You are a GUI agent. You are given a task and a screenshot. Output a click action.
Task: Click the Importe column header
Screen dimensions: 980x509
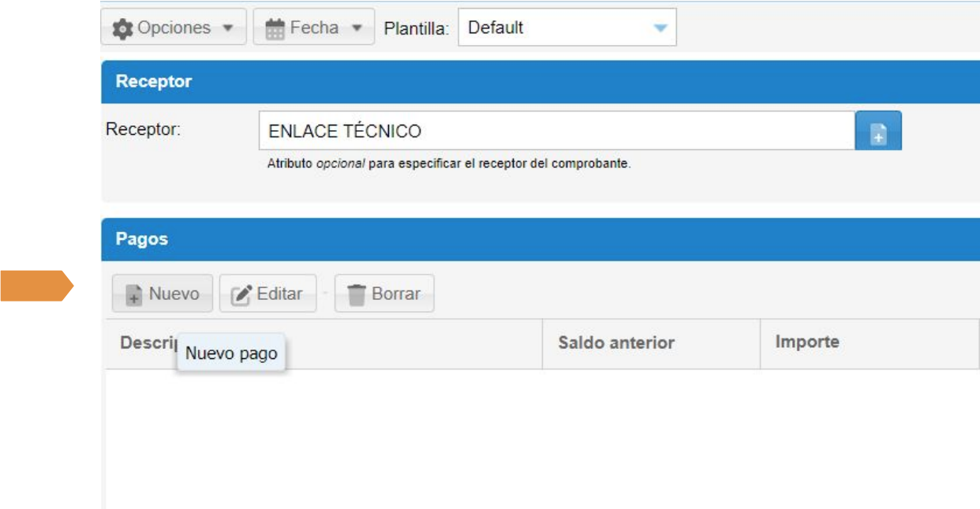click(x=807, y=342)
